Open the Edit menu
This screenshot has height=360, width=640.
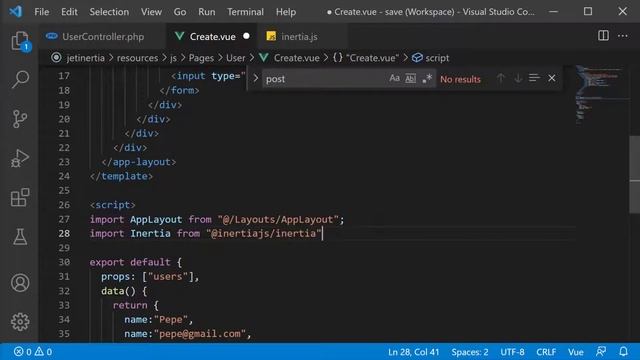[69, 12]
